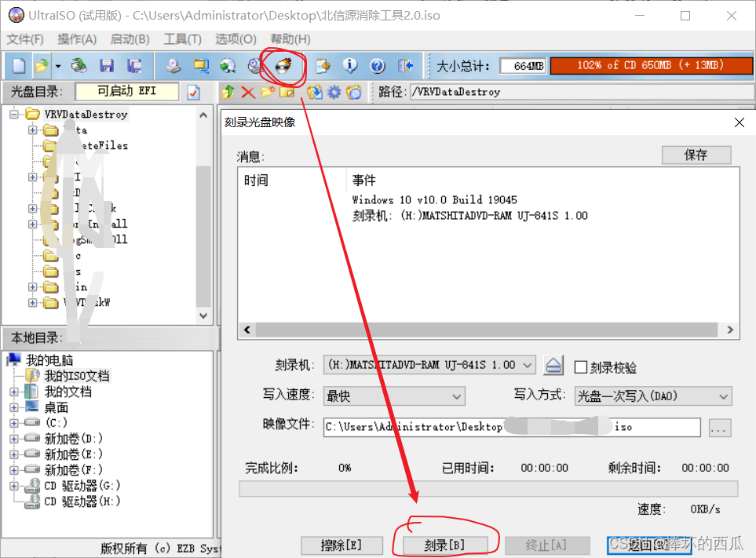Click the red X Delete icon
The width and height of the screenshot is (756, 558).
tap(248, 92)
